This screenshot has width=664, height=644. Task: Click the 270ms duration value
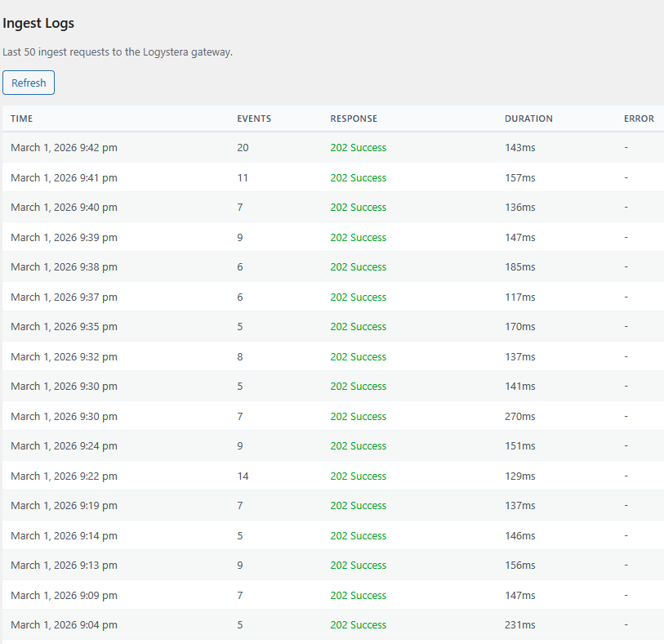519,416
